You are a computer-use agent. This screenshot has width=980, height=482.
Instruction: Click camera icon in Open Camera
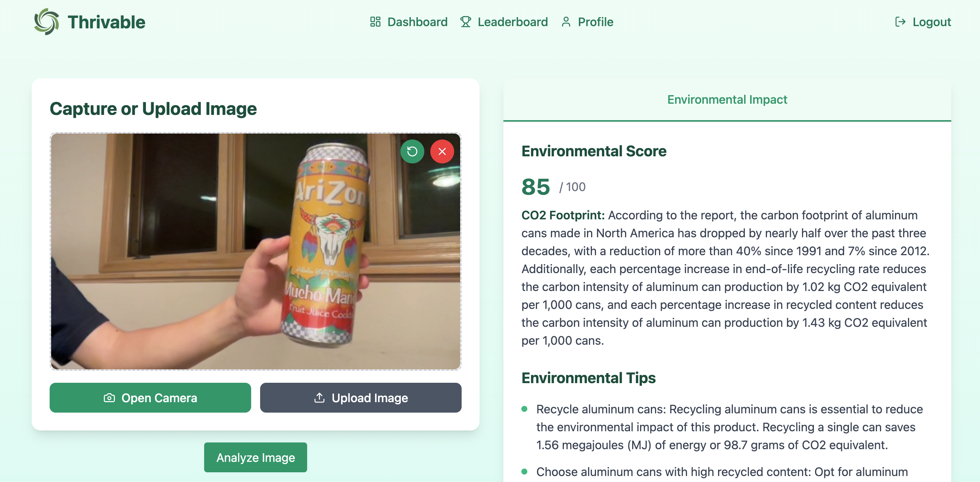click(x=109, y=398)
